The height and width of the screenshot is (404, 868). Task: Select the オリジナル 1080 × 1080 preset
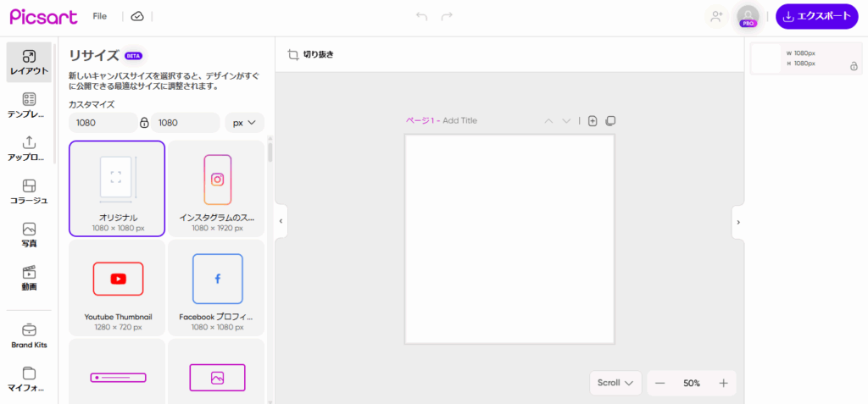tap(117, 189)
